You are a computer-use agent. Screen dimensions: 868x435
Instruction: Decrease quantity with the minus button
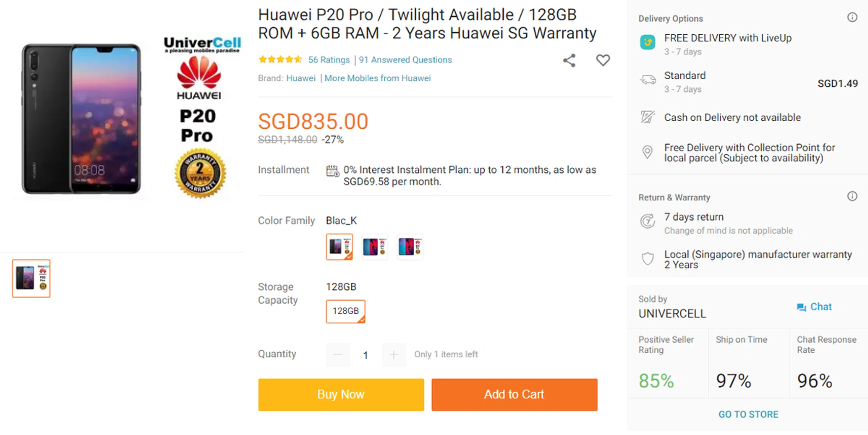(x=338, y=355)
